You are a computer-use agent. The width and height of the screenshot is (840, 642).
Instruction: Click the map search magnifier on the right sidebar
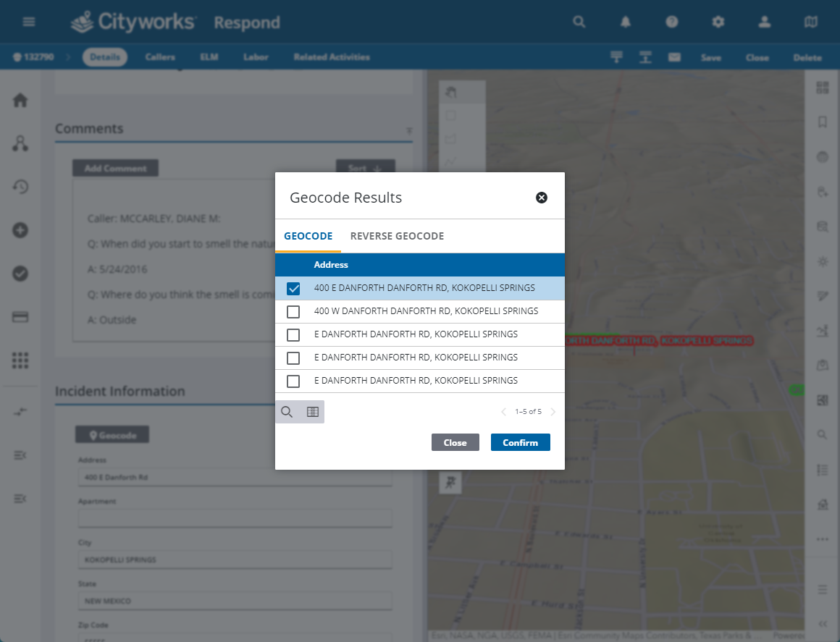click(822, 434)
